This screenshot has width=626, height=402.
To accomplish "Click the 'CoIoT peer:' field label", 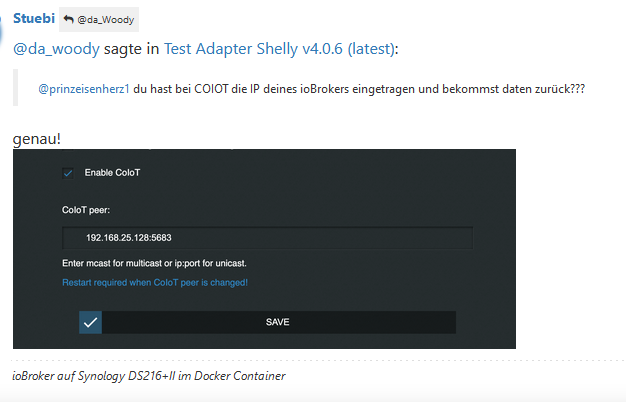I will coord(86,210).
